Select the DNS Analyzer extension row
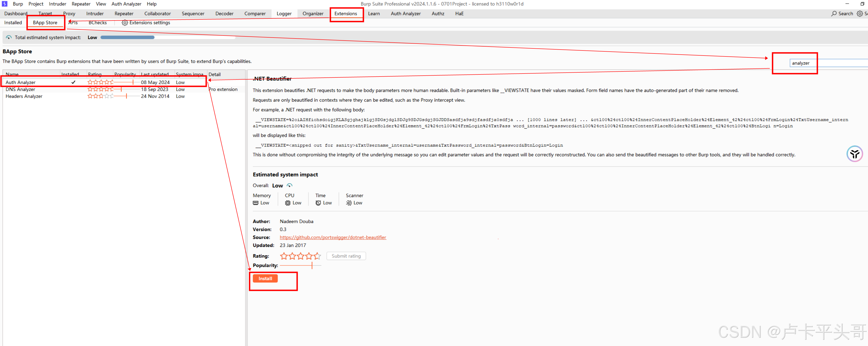 point(21,89)
